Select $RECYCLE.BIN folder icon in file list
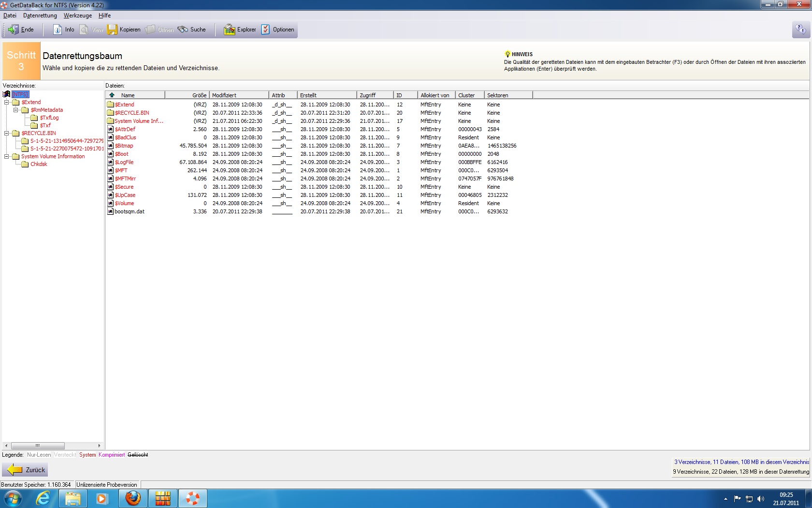Screen dimensions: 812x508 (x=110, y=113)
